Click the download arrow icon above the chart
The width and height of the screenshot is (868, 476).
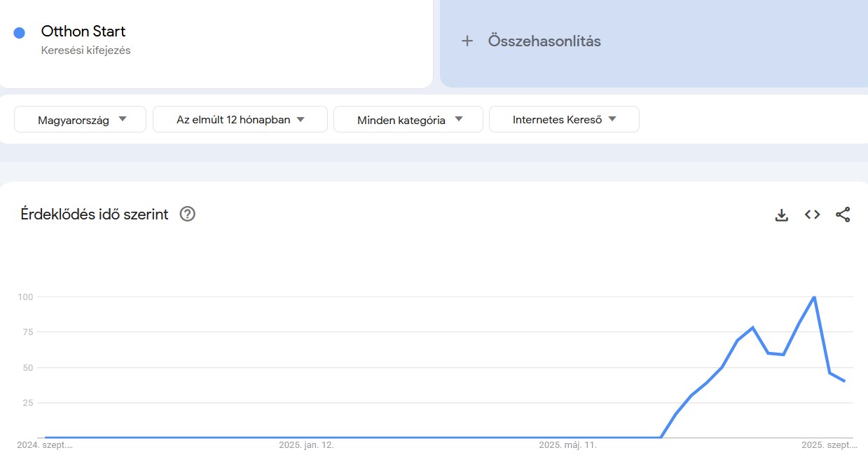[x=781, y=215]
